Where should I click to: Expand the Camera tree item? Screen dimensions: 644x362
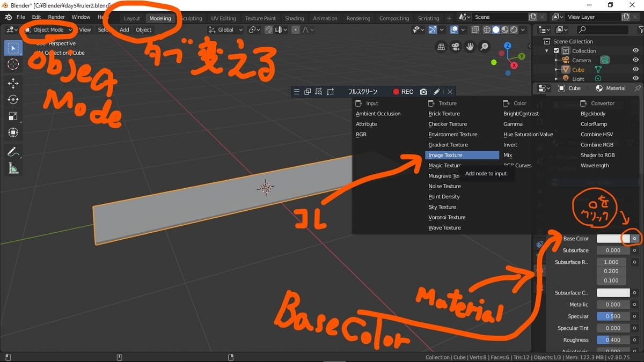[557, 61]
